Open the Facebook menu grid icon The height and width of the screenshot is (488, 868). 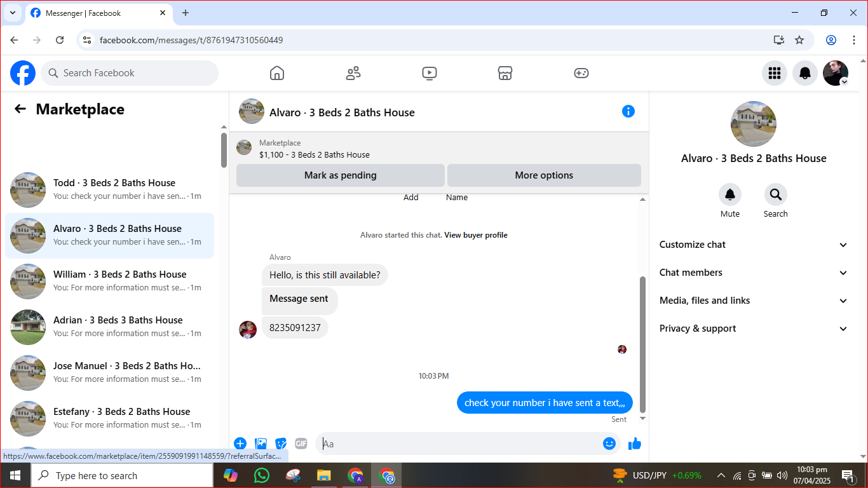pyautogui.click(x=774, y=73)
